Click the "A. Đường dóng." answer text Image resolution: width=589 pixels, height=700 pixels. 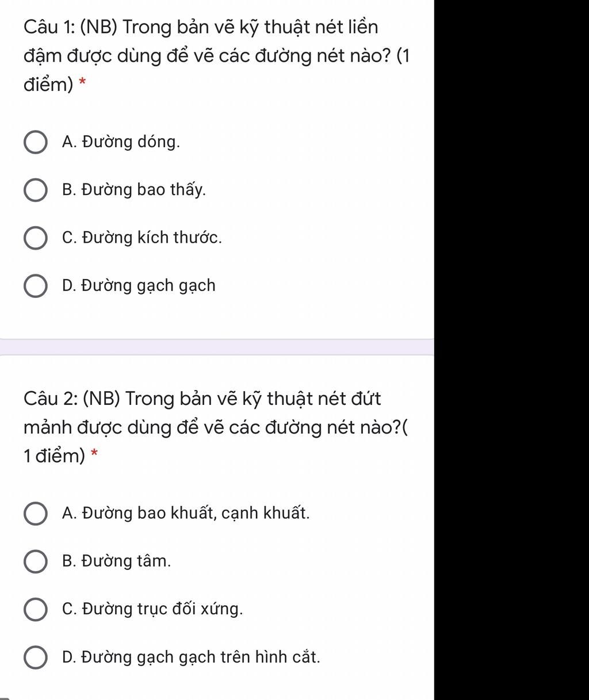121,142
